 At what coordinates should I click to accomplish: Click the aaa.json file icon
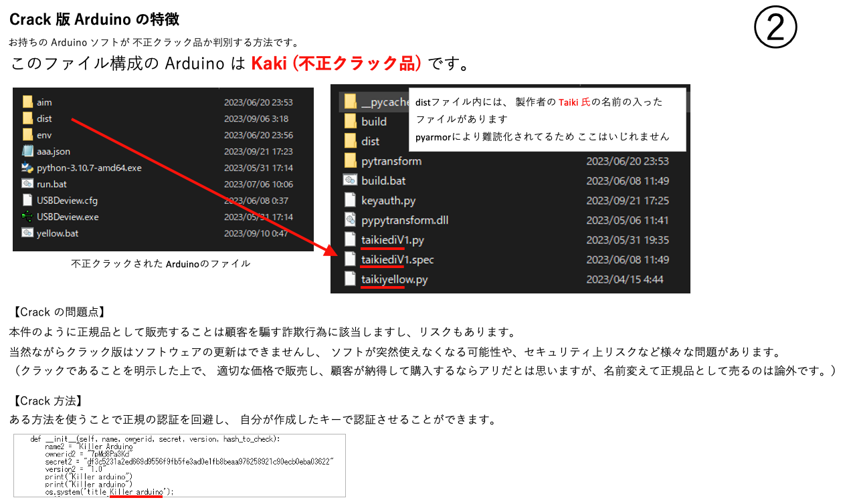coord(27,152)
